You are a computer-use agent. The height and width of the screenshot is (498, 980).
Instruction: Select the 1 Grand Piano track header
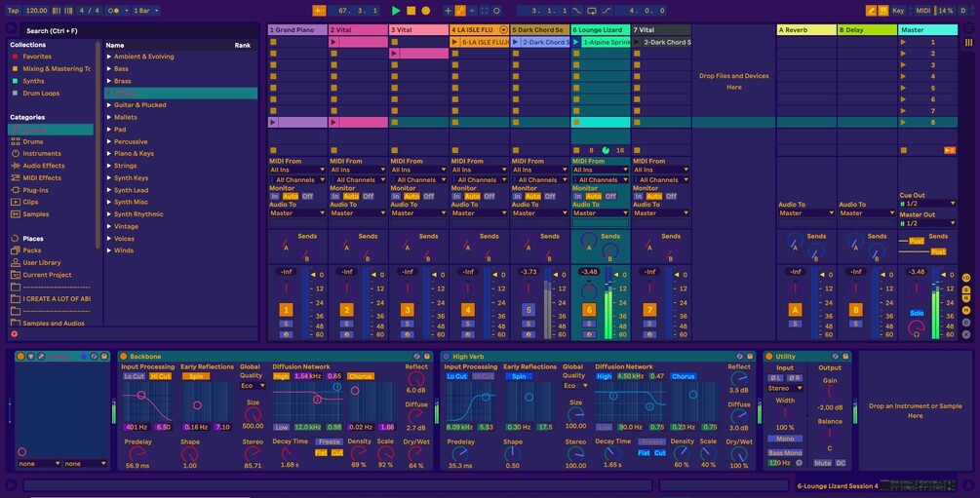coord(297,29)
